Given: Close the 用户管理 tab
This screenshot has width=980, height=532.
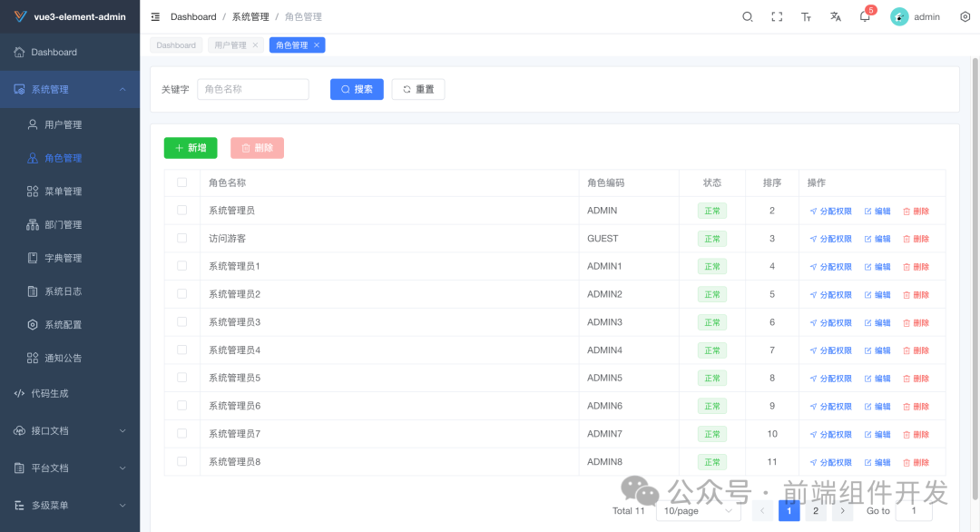Looking at the screenshot, I should (x=256, y=44).
